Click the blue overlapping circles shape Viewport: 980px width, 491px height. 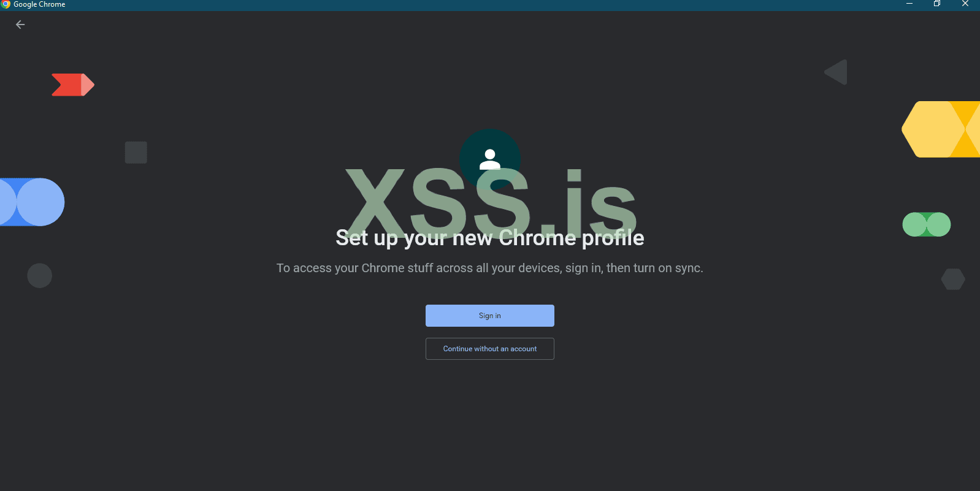32,202
